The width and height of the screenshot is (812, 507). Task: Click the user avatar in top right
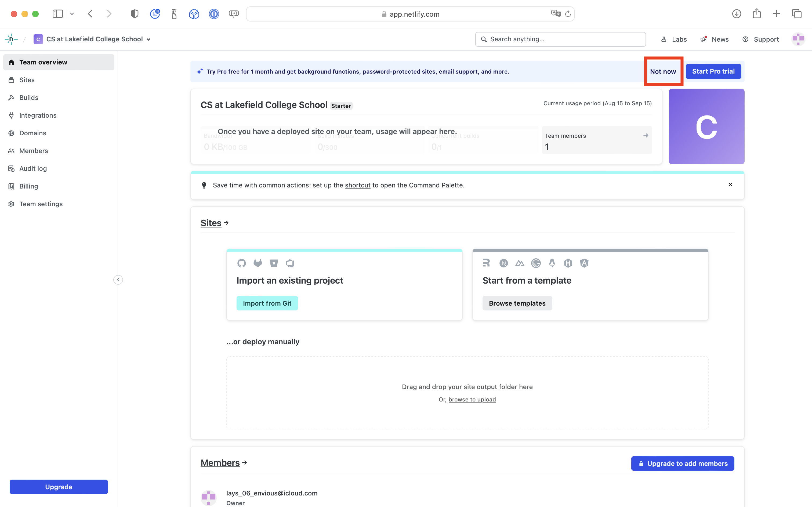pyautogui.click(x=798, y=39)
